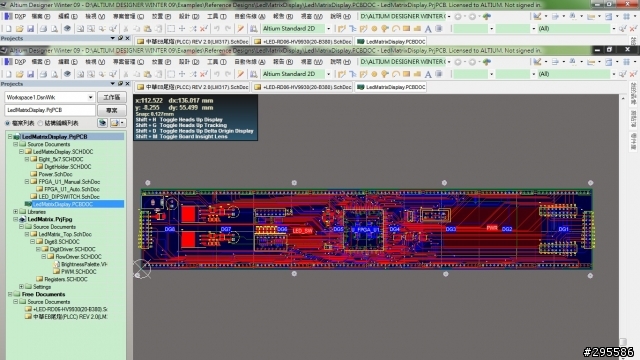Open 編輯(E) menu in front window
Screen dimensions: 640x360
(68, 62)
